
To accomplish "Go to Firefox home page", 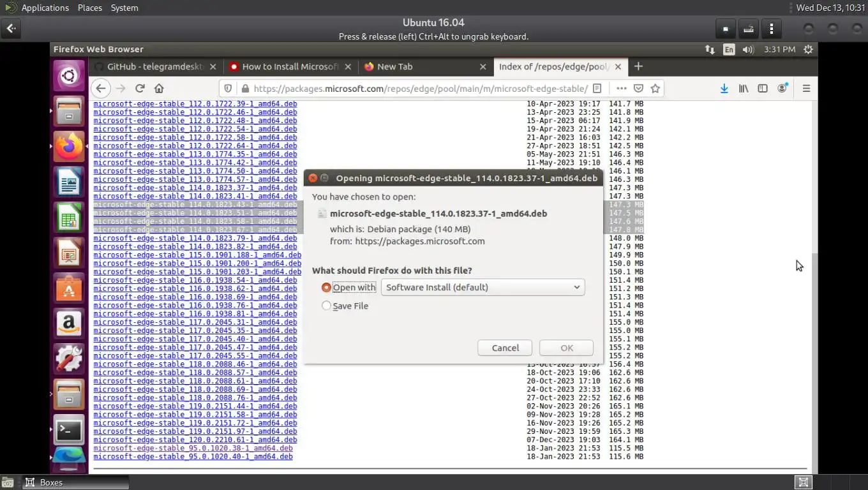I will pyautogui.click(x=160, y=89).
